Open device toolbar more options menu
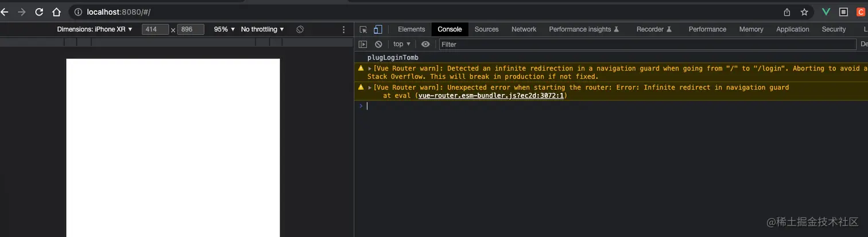 pos(344,29)
